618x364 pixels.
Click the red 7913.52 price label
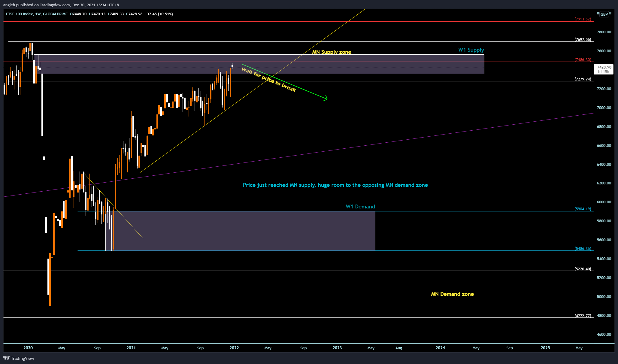(583, 19)
